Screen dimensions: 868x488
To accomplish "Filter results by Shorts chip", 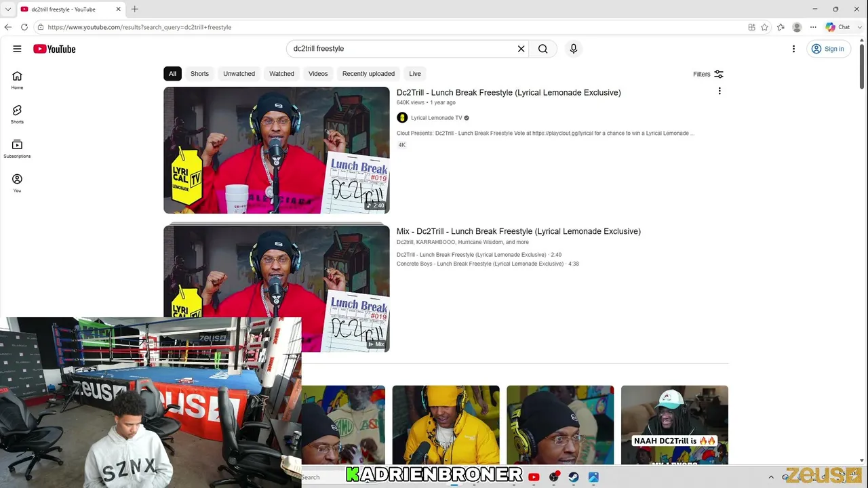I will tap(199, 74).
